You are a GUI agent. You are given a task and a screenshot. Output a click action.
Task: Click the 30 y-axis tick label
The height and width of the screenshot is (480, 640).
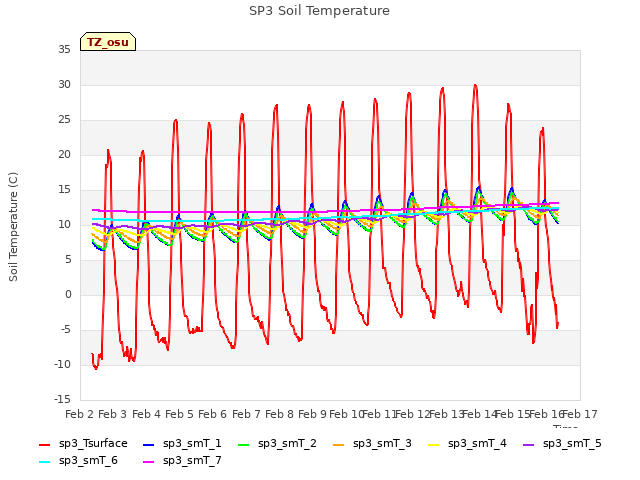[64, 84]
